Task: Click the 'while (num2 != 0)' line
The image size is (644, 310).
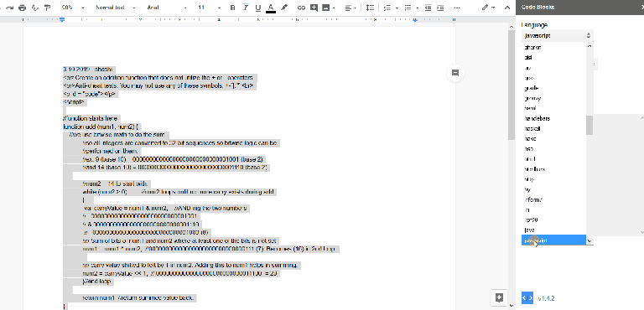Action: (x=179, y=192)
